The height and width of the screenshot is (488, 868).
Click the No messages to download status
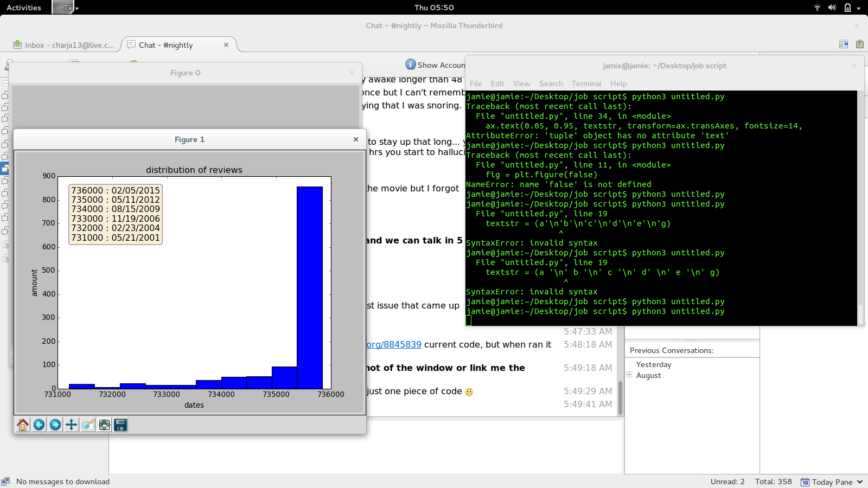pyautogui.click(x=63, y=481)
